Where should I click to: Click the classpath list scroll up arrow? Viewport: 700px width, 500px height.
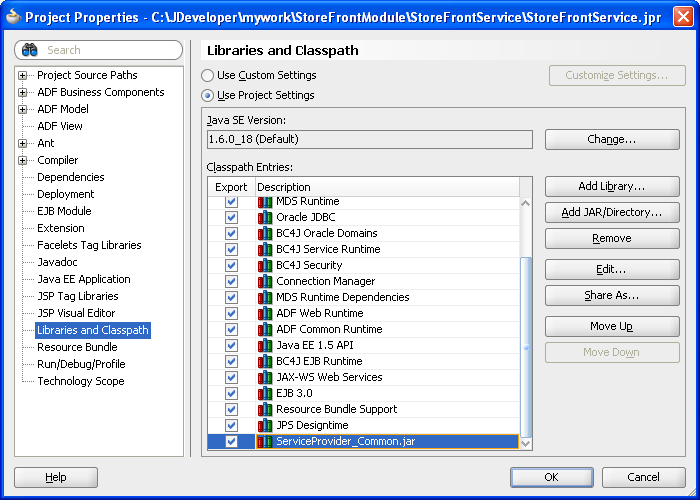point(526,203)
